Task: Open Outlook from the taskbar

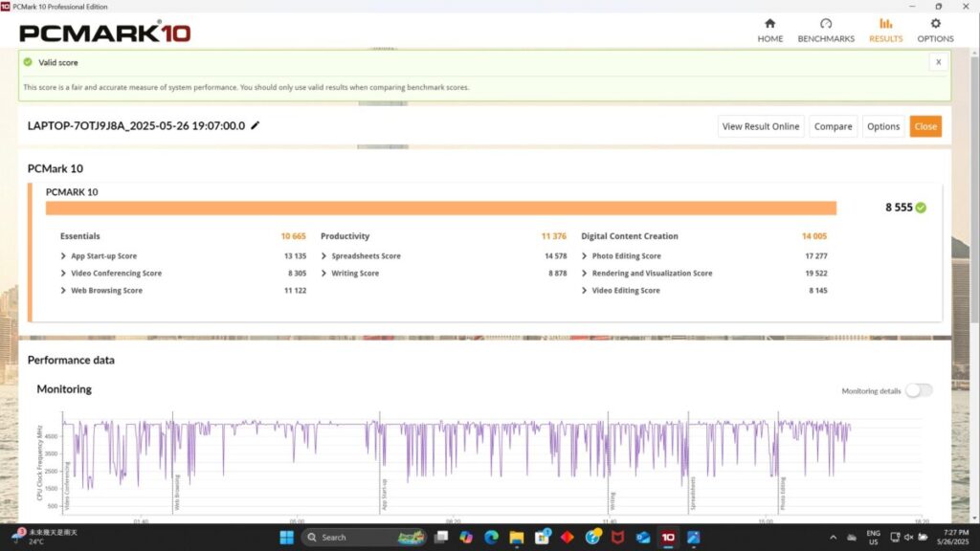Action: [x=642, y=538]
